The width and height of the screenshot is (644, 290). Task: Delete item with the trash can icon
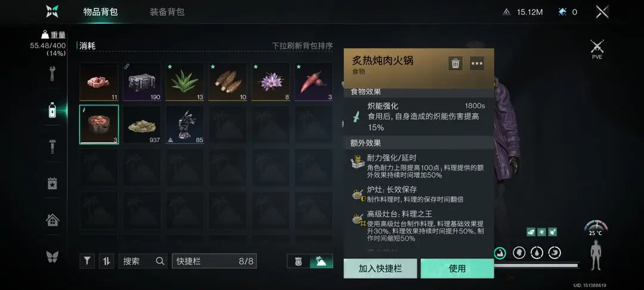455,63
